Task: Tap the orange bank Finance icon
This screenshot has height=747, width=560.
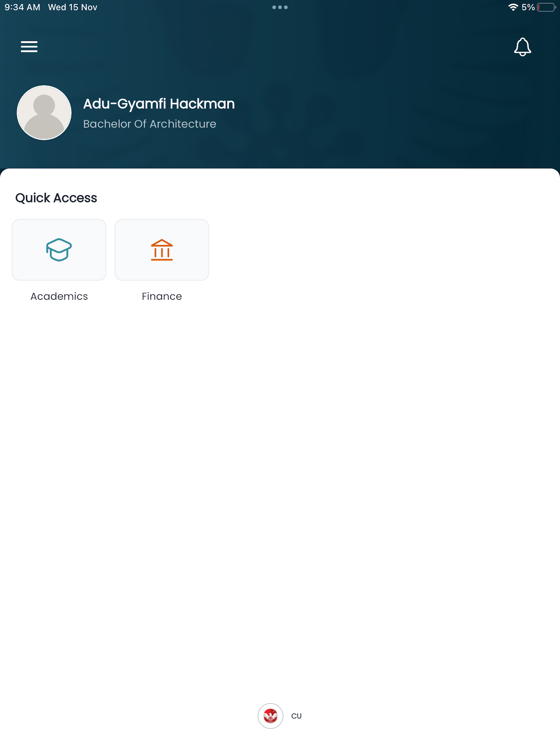Action: click(162, 250)
